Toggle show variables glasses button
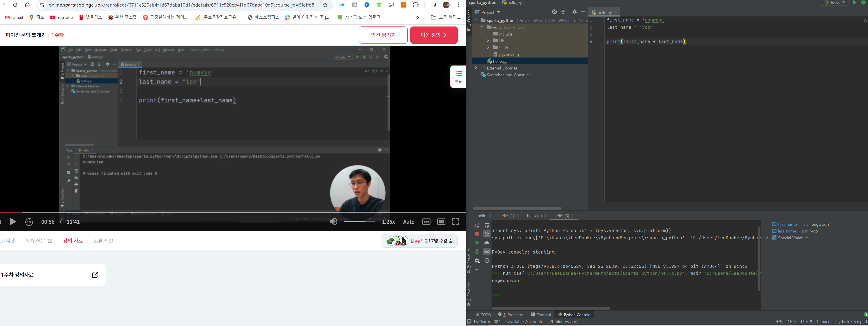Viewport: 868px width, 326px height. (x=487, y=252)
